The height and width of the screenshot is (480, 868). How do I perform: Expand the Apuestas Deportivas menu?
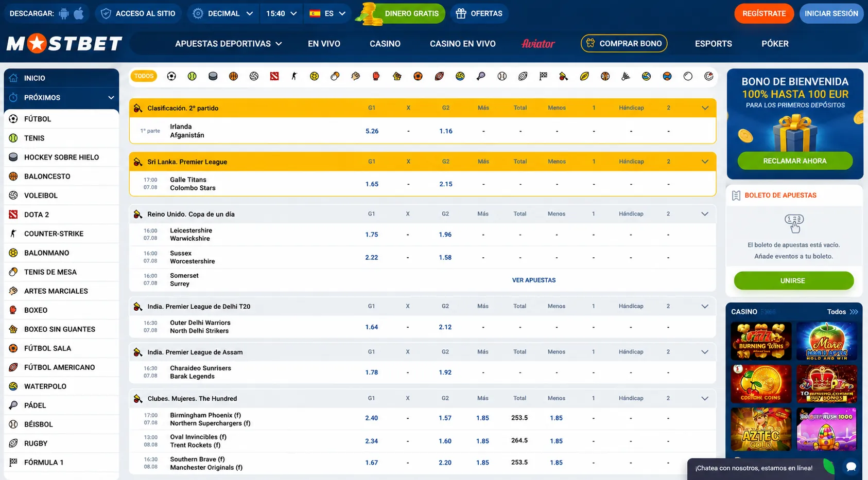pyautogui.click(x=229, y=44)
